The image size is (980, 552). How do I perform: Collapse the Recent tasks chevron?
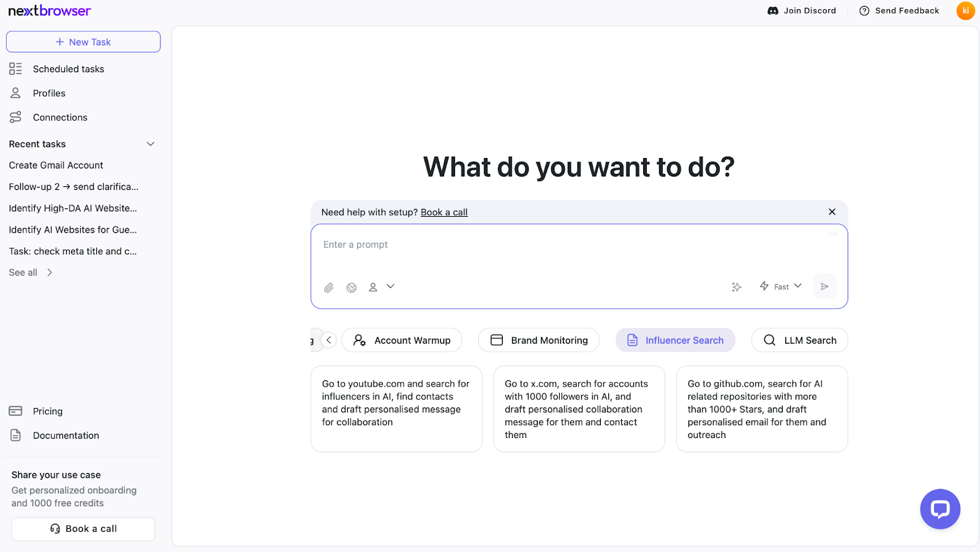tap(151, 144)
